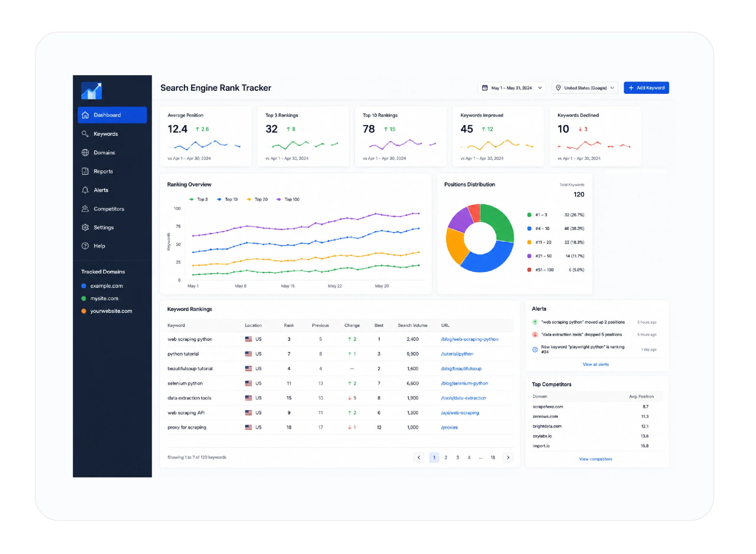Click the calendar icon in date picker

(x=485, y=88)
